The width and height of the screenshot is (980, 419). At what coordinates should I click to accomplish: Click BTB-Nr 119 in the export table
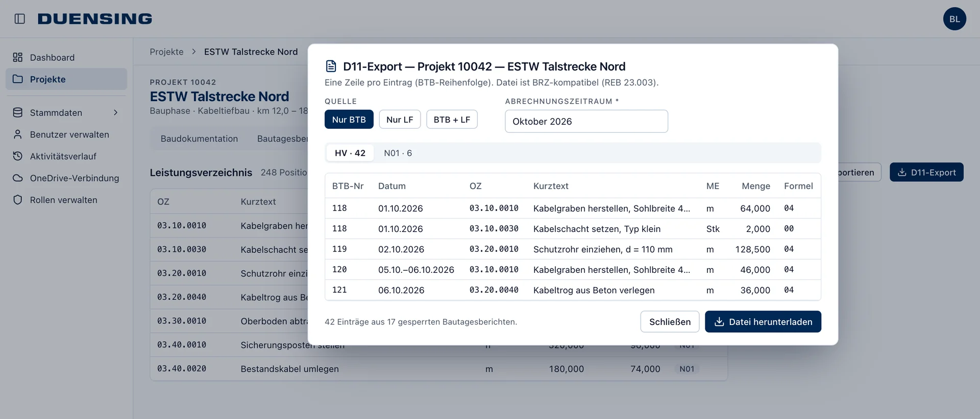click(x=339, y=249)
